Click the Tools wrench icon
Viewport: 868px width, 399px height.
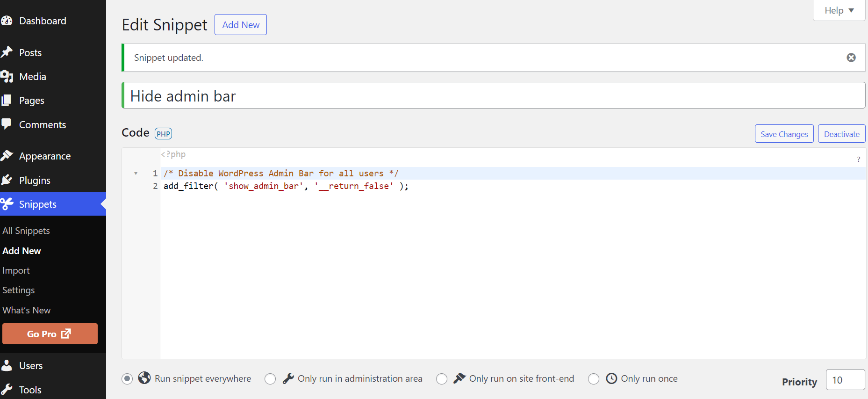point(7,390)
